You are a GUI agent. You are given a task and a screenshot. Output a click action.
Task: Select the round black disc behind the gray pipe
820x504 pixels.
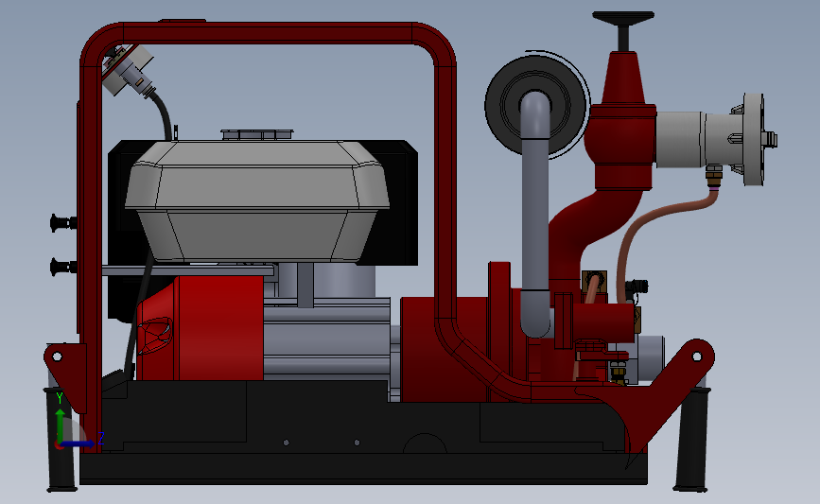536,105
